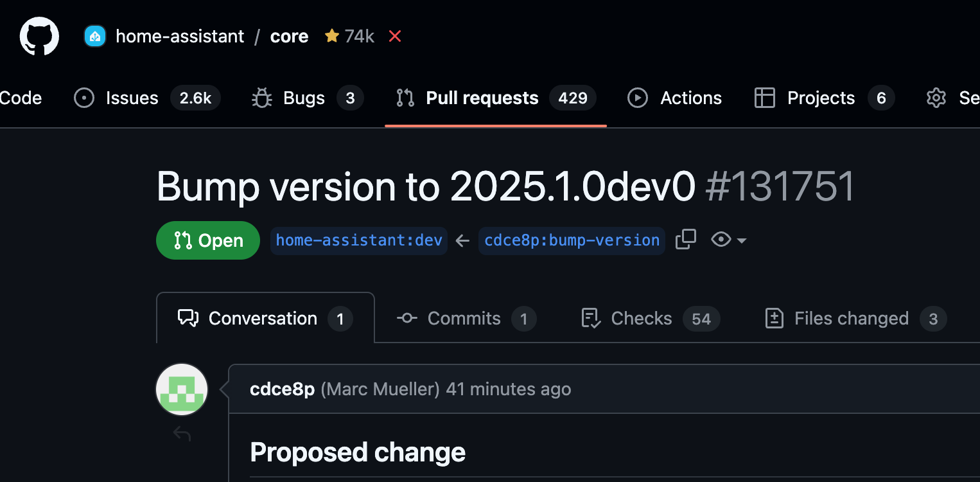Viewport: 980px width, 482px height.
Task: Toggle the eye watch icon next to the branch names
Action: click(x=721, y=240)
